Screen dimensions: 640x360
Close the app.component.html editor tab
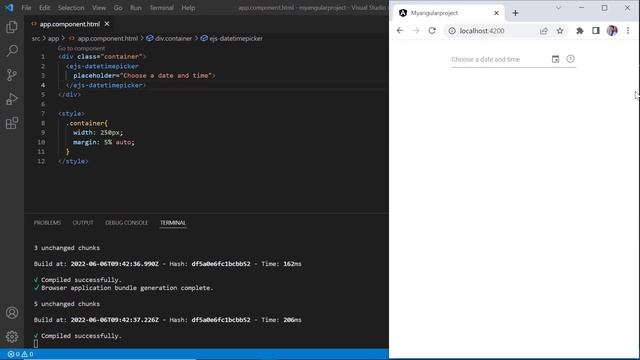107,24
